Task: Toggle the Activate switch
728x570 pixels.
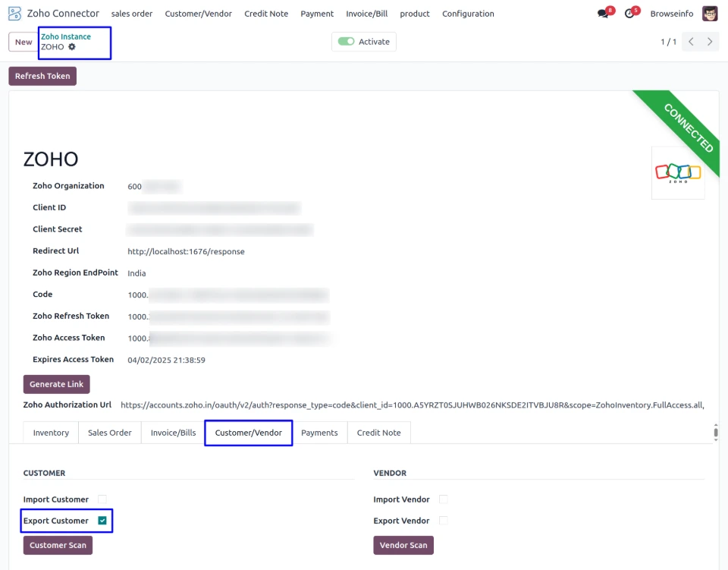Action: tap(347, 42)
